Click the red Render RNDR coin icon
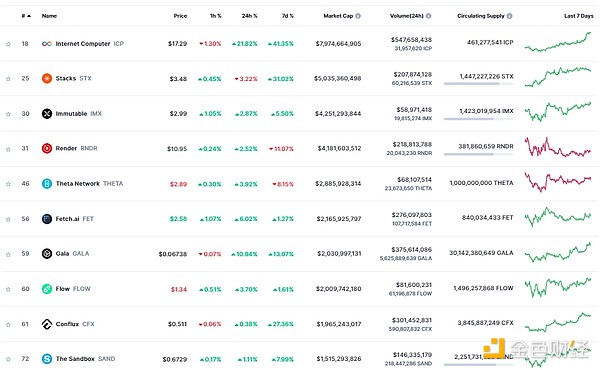Screen dimensions: 600x370 coord(47,148)
